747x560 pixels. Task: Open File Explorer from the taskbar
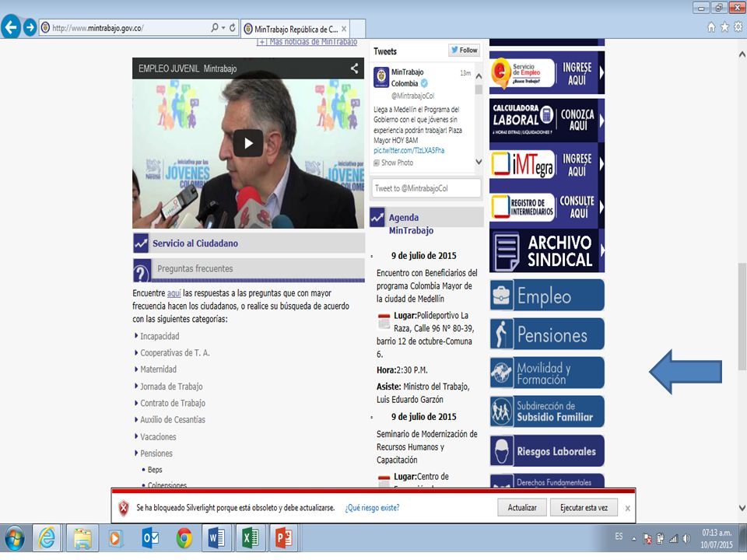click(82, 538)
